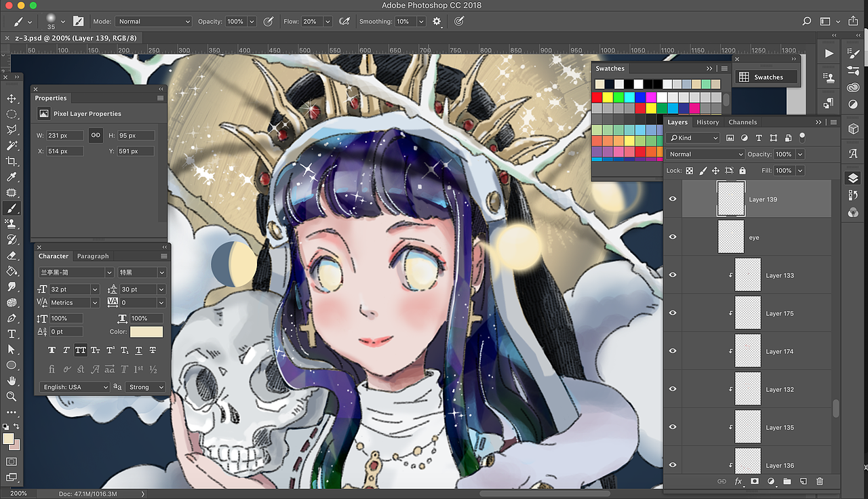Select the Move tool
This screenshot has height=499, width=868.
[12, 99]
